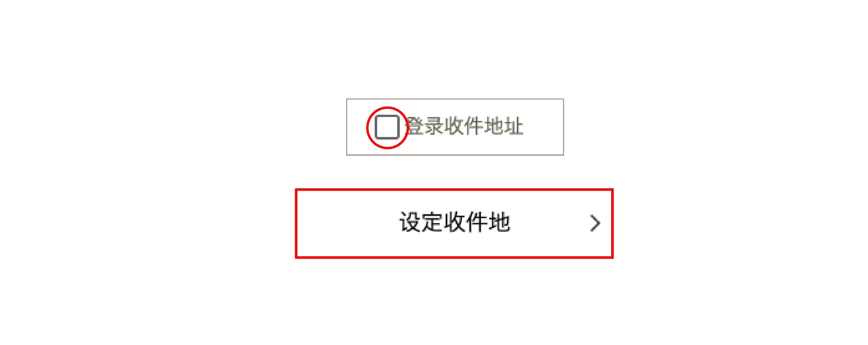Click the greater-than arrow icon at button's right
The height and width of the screenshot is (345, 868).
(x=595, y=223)
